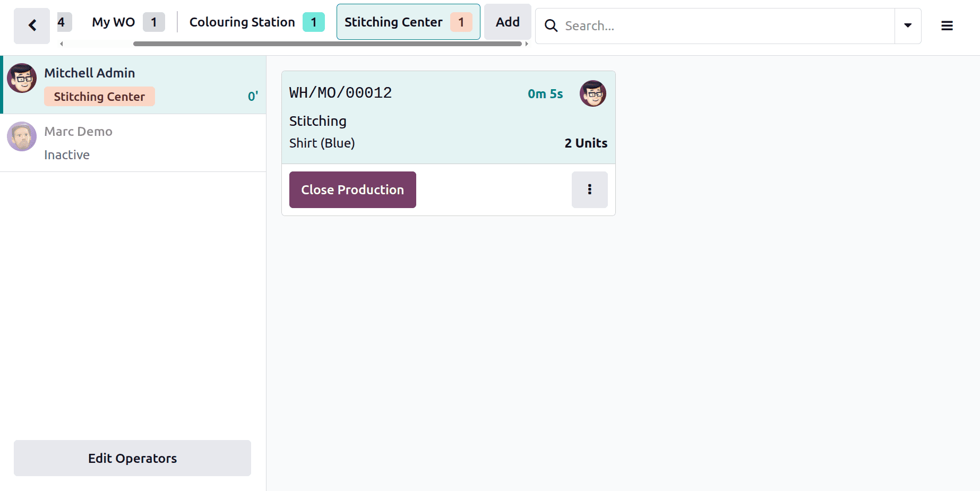
Task: Click the Inactive status under Marc Demo
Action: click(x=67, y=154)
